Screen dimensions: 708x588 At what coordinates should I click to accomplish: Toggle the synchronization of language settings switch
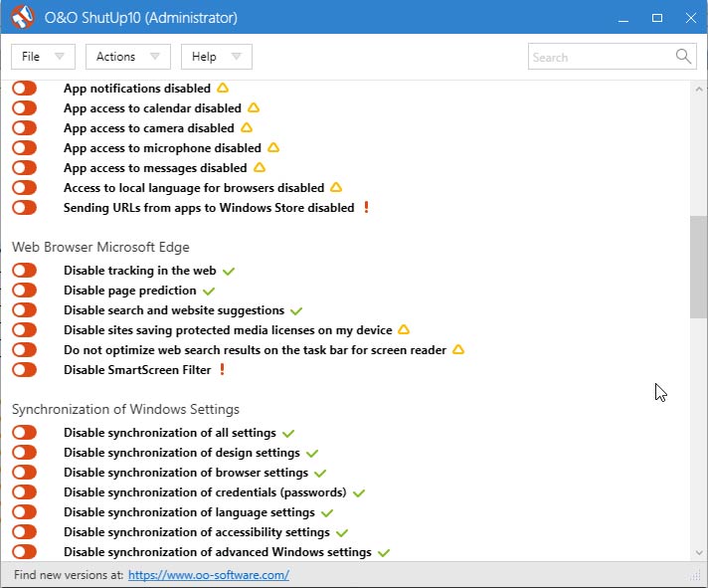25,511
